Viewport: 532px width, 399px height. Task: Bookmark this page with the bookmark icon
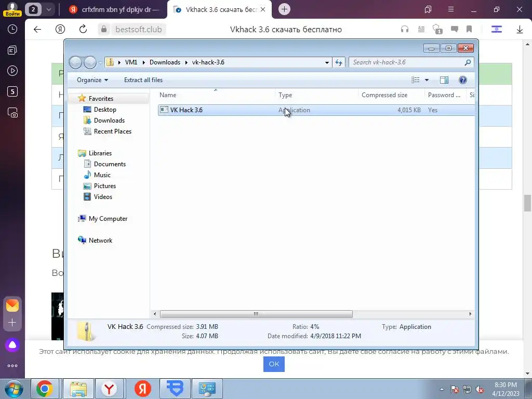point(469,30)
